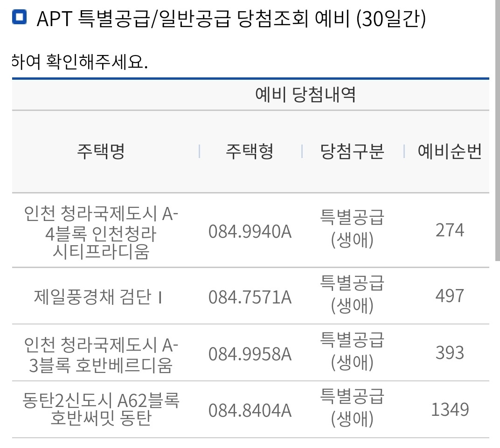Click housing type 084.8404A
500x448 pixels.
(250, 410)
